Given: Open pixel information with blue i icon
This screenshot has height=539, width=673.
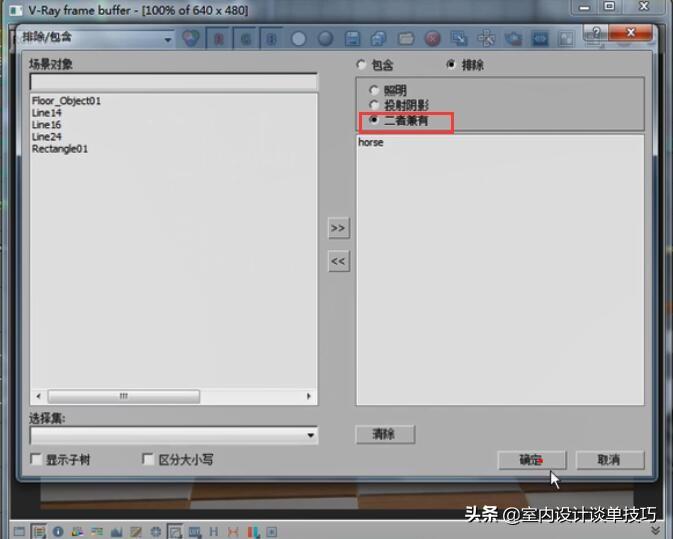Looking at the screenshot, I should tap(58, 532).
